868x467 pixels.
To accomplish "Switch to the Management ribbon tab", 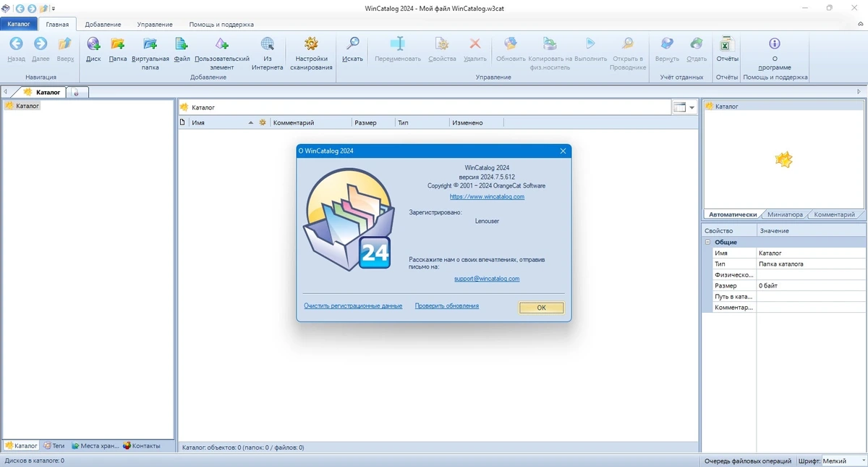I will pos(155,24).
